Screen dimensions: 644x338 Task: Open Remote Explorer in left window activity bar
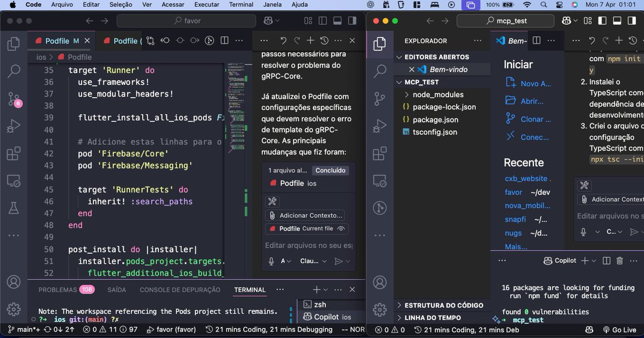click(13, 181)
